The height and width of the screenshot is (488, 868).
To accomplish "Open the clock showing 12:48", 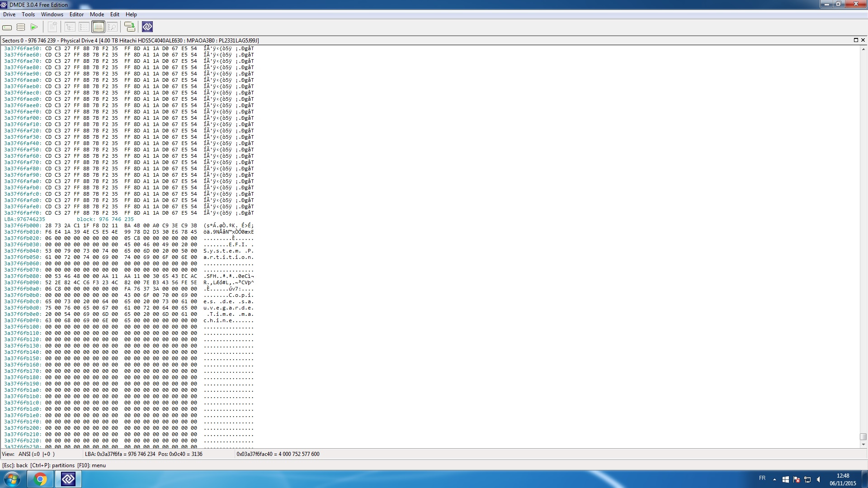I will (x=843, y=479).
